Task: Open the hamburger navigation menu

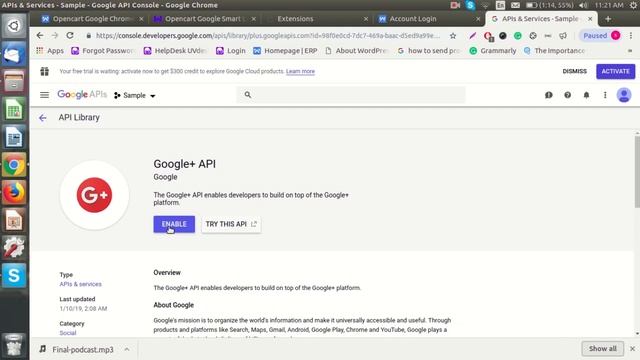Action: coord(44,95)
